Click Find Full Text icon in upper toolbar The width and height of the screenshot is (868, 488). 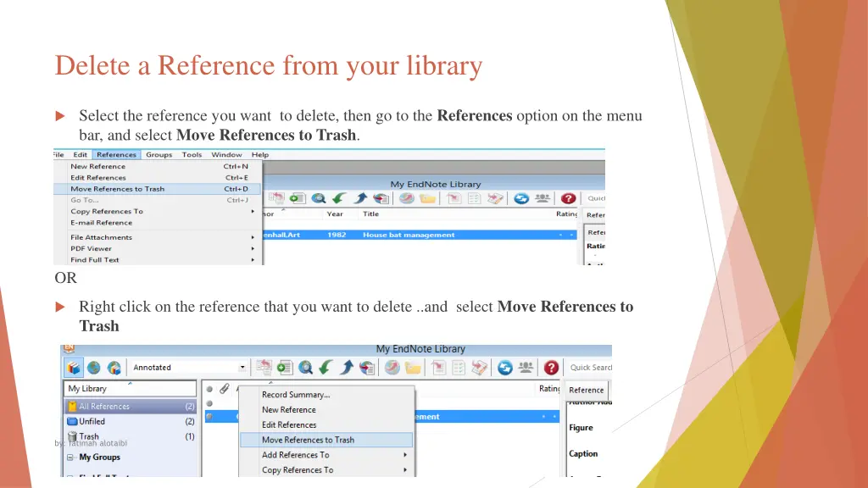(381, 198)
